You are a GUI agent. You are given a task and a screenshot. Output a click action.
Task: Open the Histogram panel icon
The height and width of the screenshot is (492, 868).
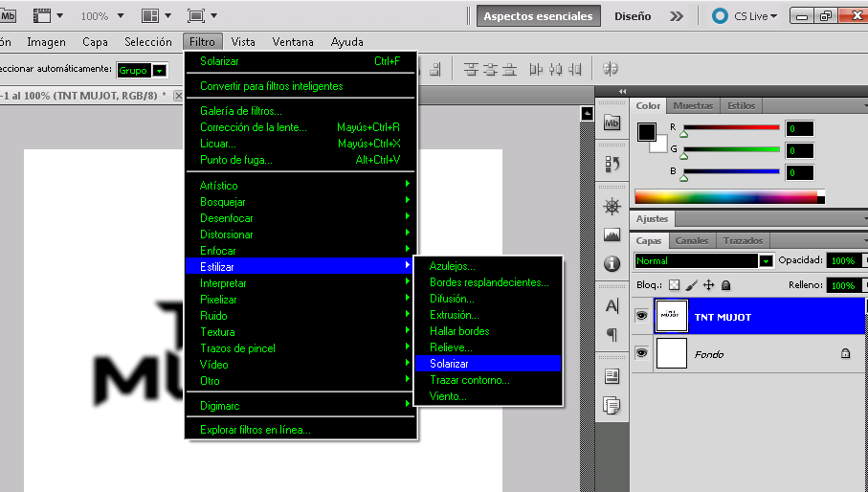coord(612,235)
